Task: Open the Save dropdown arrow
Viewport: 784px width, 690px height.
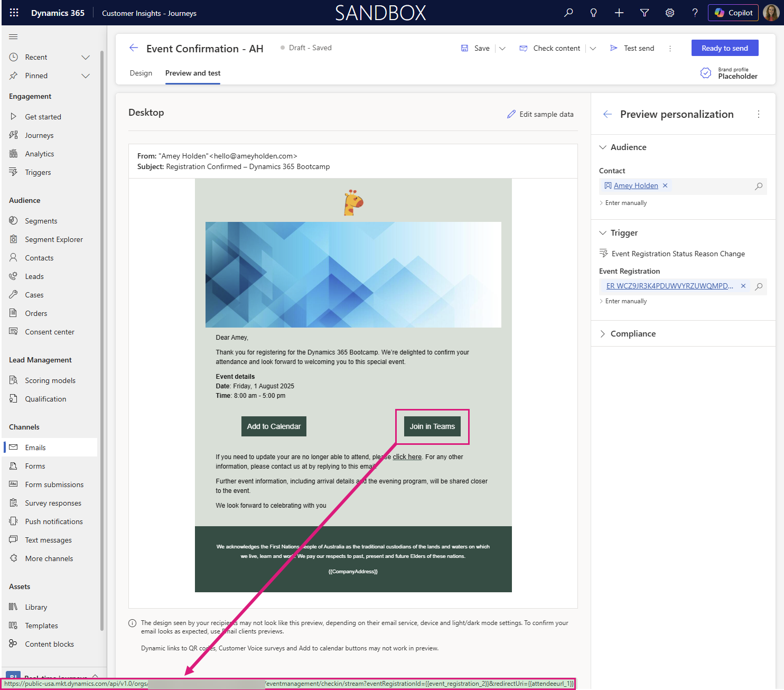Action: pos(502,48)
